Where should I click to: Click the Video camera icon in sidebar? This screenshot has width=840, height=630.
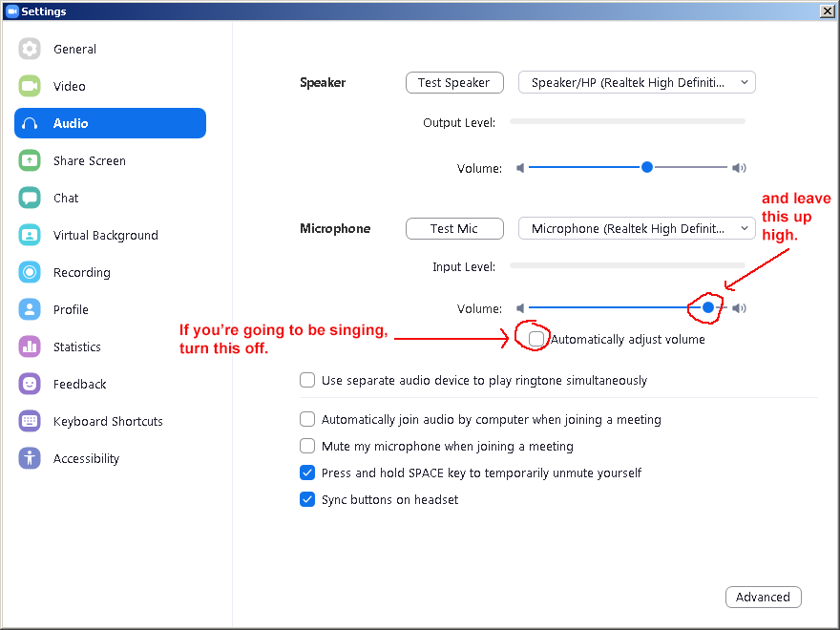[30, 86]
